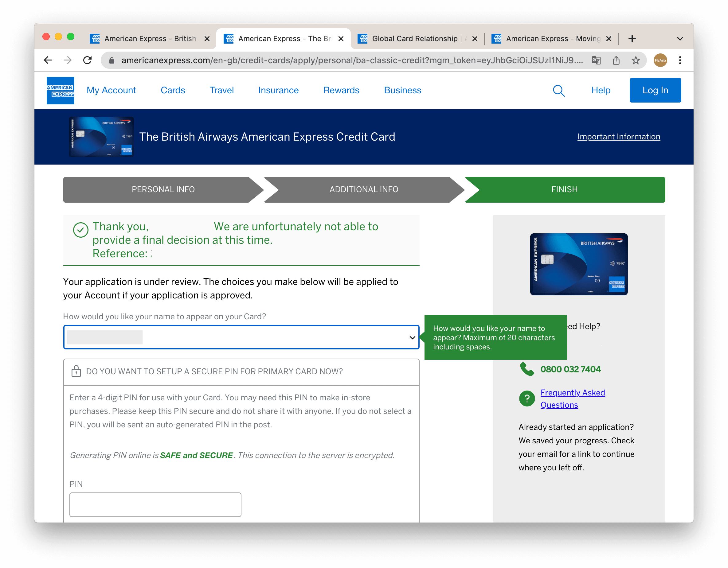
Task: Close the 'Global Card Relationship' tab
Action: click(x=475, y=39)
